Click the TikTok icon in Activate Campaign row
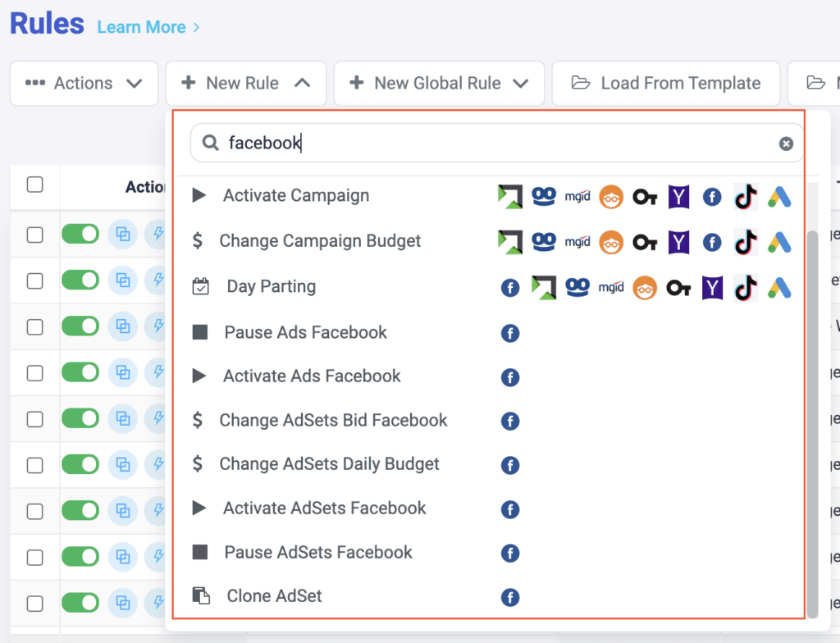 coord(746,197)
